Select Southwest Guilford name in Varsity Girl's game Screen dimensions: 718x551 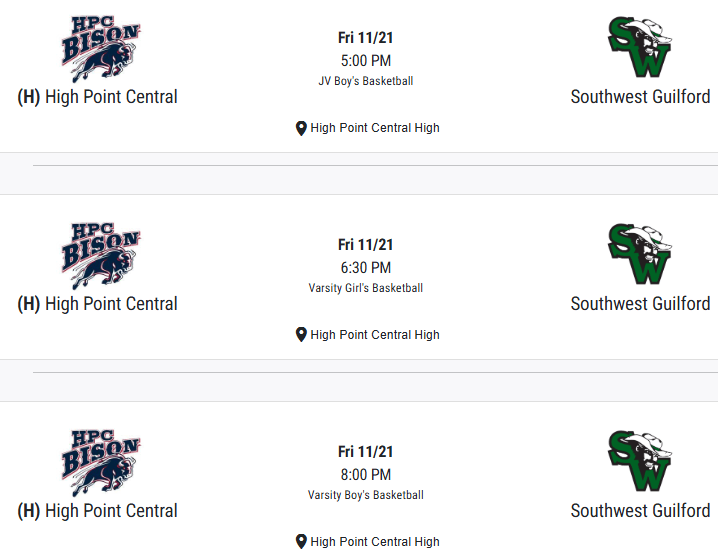640,304
